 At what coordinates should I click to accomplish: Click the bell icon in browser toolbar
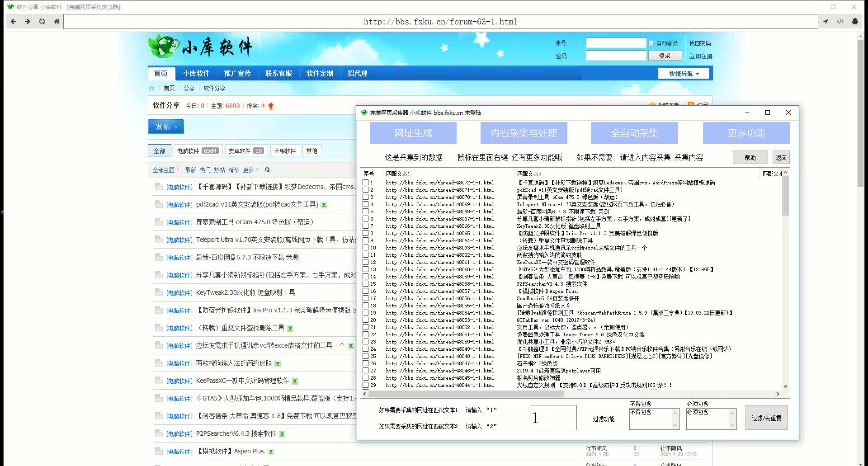(x=855, y=21)
